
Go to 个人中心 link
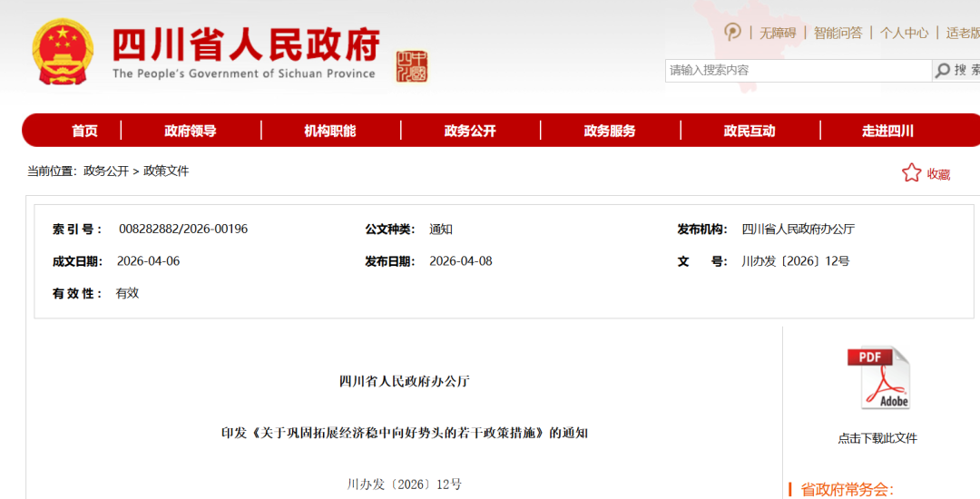tap(904, 33)
